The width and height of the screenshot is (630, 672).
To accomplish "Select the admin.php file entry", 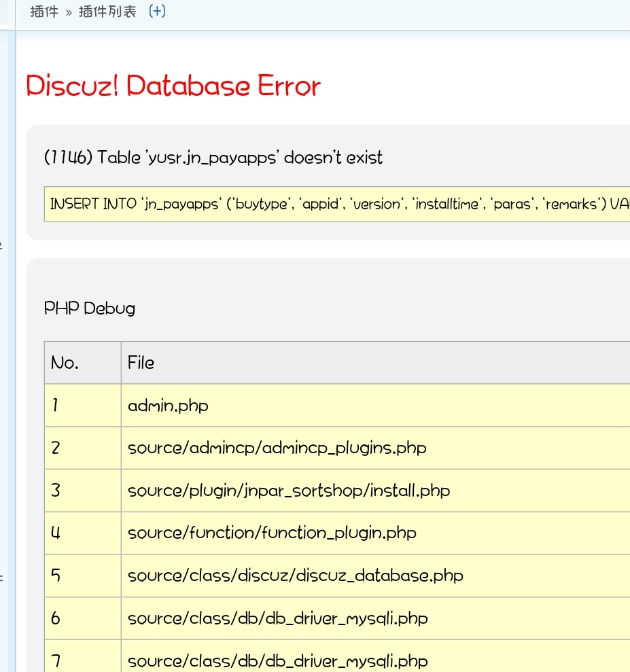I will pos(168,406).
